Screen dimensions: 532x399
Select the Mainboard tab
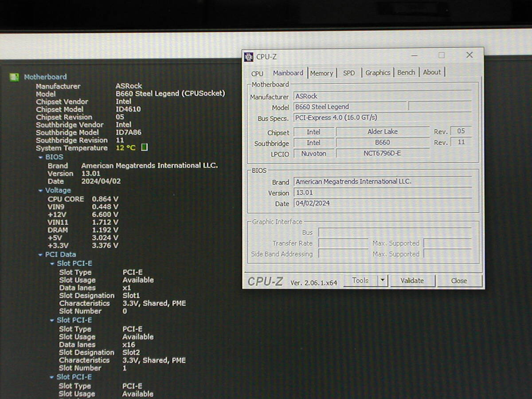coord(288,73)
